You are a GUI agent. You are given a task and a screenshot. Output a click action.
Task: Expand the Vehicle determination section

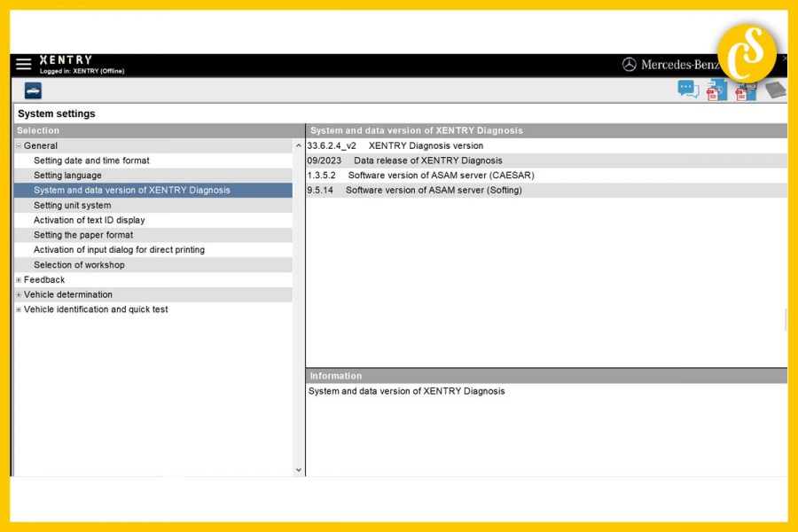(x=18, y=293)
